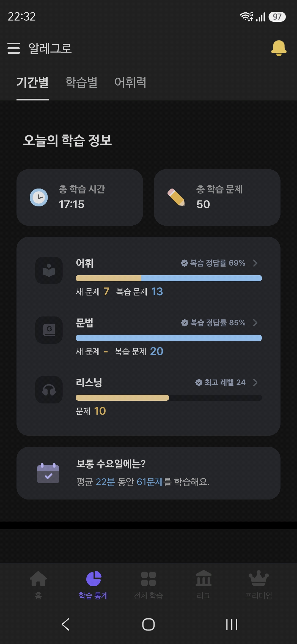Tap the listening headphones icon
Viewport: 297px width, 644px height.
click(x=49, y=390)
